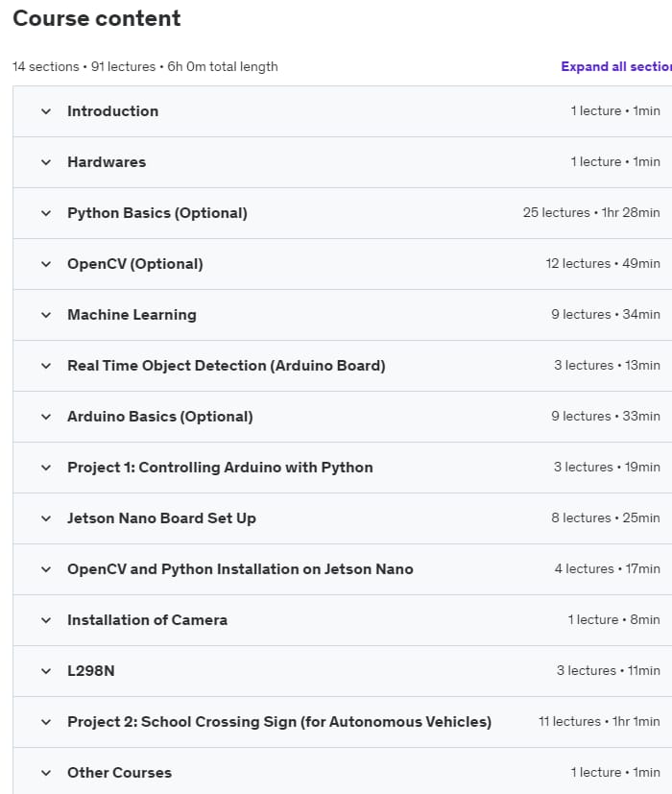Viewport: 672px width, 794px height.
Task: Select Machine Learning title
Action: [132, 315]
